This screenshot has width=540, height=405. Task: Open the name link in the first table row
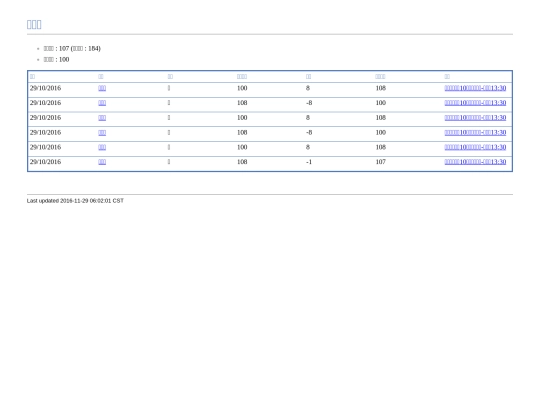point(102,88)
